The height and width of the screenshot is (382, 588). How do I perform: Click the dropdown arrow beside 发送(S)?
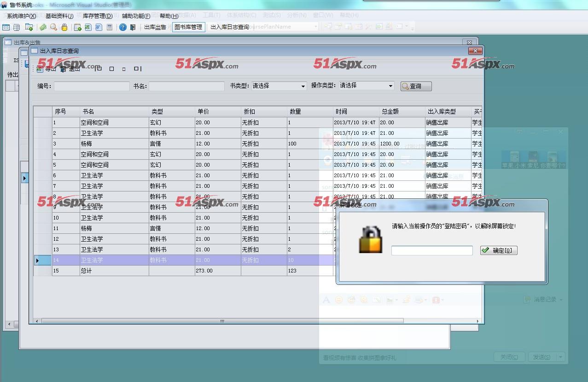coord(561,357)
